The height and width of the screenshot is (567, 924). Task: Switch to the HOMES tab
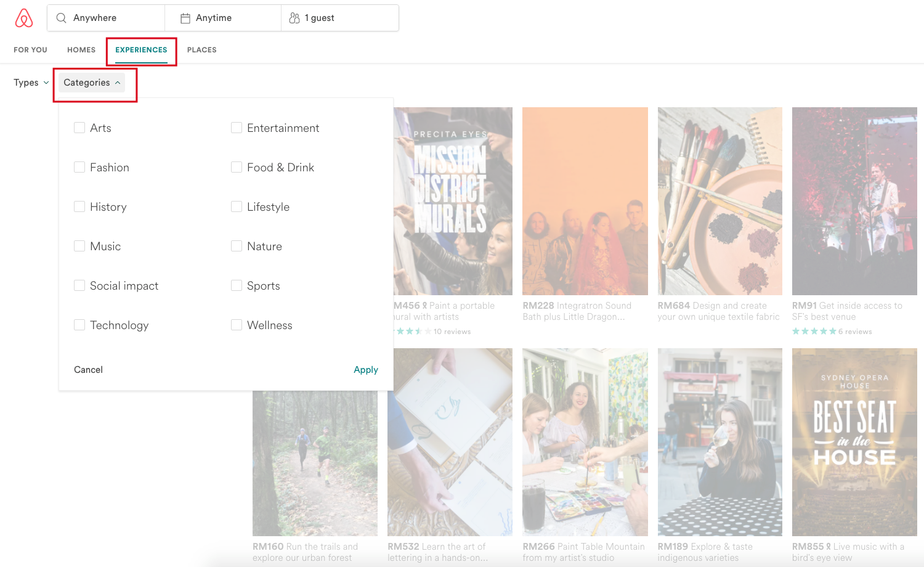[x=81, y=50]
